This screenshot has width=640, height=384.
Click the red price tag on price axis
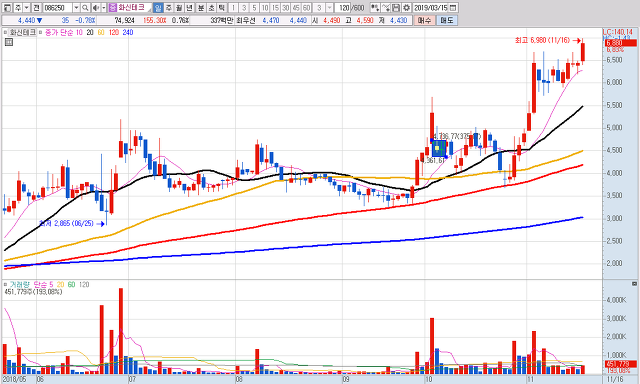point(620,43)
